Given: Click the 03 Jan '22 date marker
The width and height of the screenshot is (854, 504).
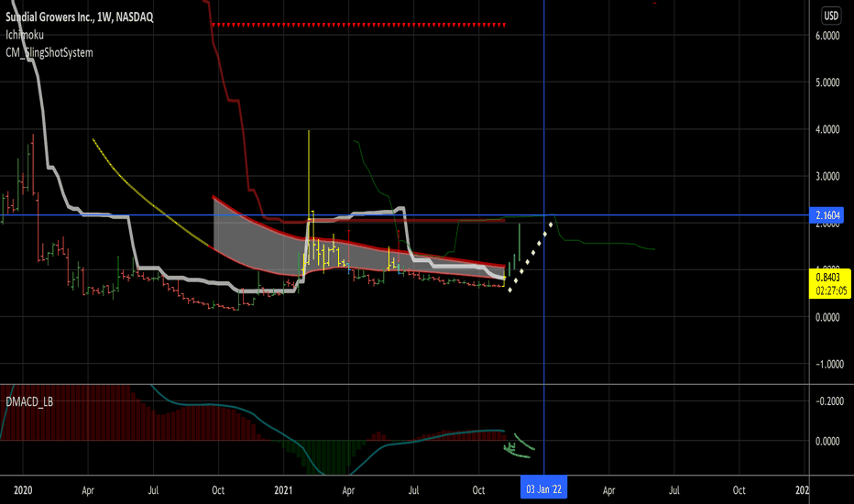Looking at the screenshot, I should [543, 488].
